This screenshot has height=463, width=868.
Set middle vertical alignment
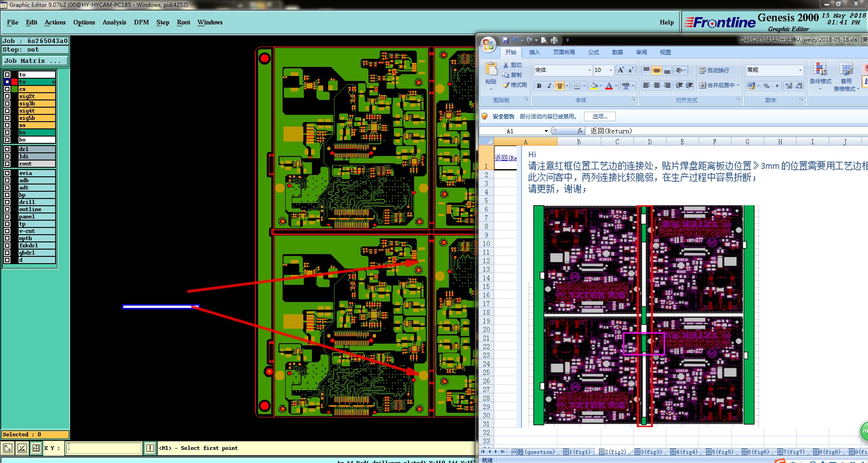(x=657, y=70)
